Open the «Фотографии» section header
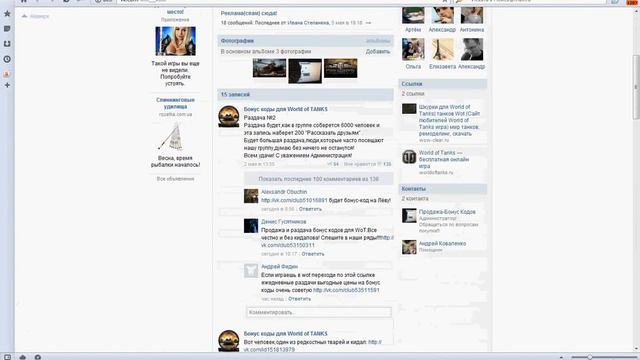The height and width of the screenshot is (360, 640). (x=237, y=41)
